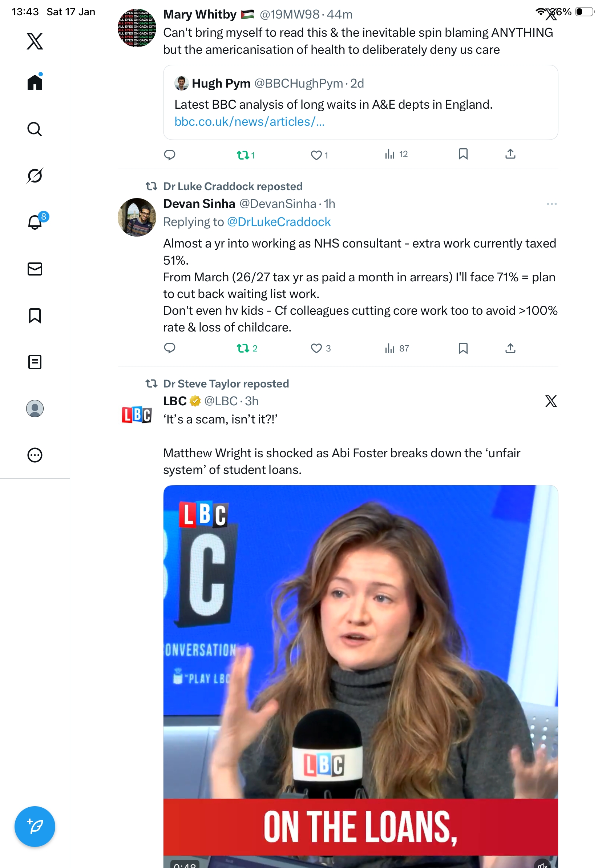Open the bbc.co.uk news article link
The width and height of the screenshot is (606, 868).
point(249,122)
